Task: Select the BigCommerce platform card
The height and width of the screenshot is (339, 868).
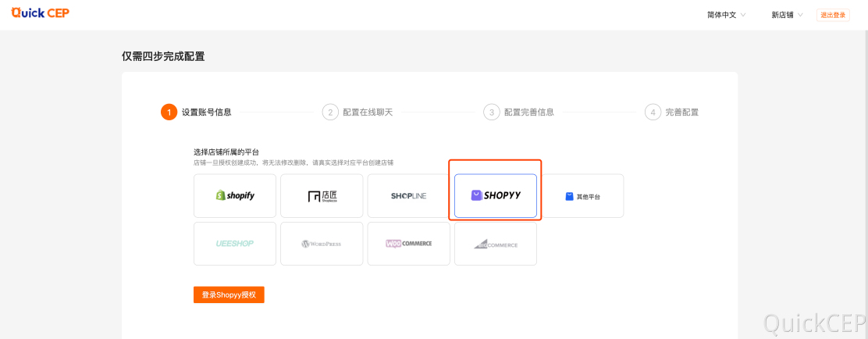Action: 496,244
